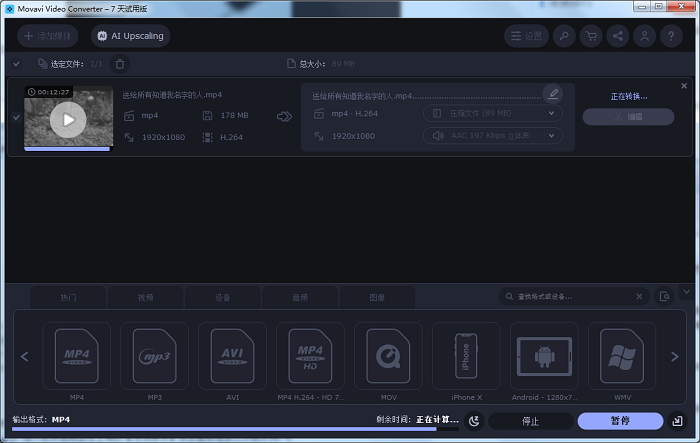Click the Movavi app icon in title bar
Viewport: 700px width, 443px height.
[x=9, y=9]
